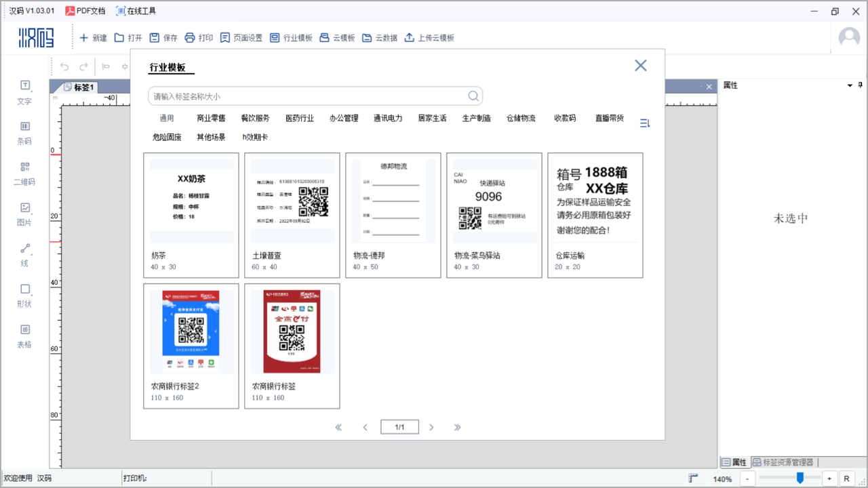The height and width of the screenshot is (488, 868).
Task: Select the 形状 (Shape) tool
Action: pos(24,296)
